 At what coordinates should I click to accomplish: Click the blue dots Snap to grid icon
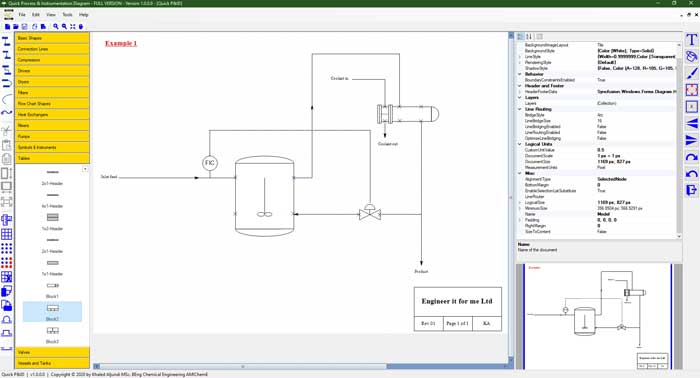(x=7, y=249)
